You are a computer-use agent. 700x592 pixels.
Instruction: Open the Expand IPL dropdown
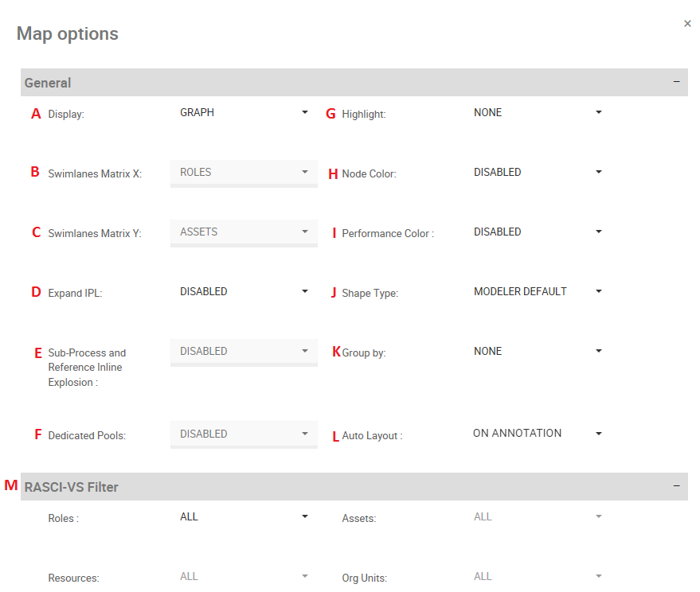click(244, 292)
